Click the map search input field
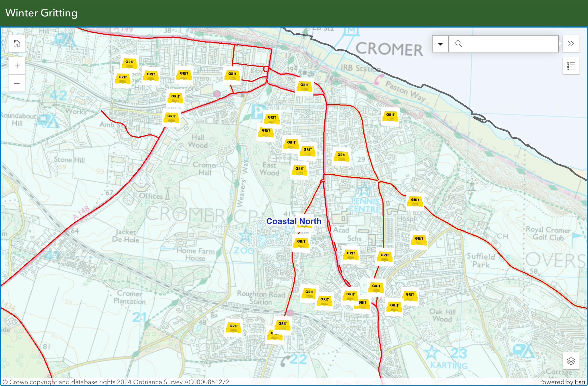The image size is (588, 386). click(x=504, y=44)
